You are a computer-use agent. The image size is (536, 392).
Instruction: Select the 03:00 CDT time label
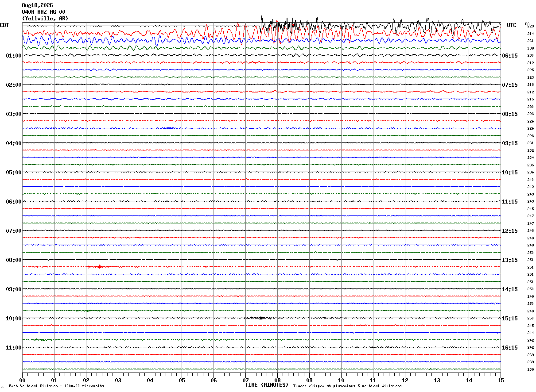pos(14,114)
